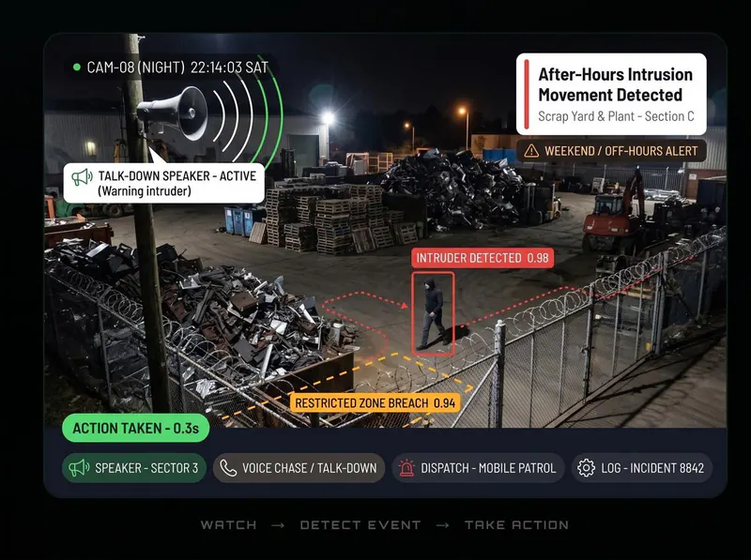
Task: Click the Restricted Zone Breach 0.94 label
Action: tap(375, 403)
